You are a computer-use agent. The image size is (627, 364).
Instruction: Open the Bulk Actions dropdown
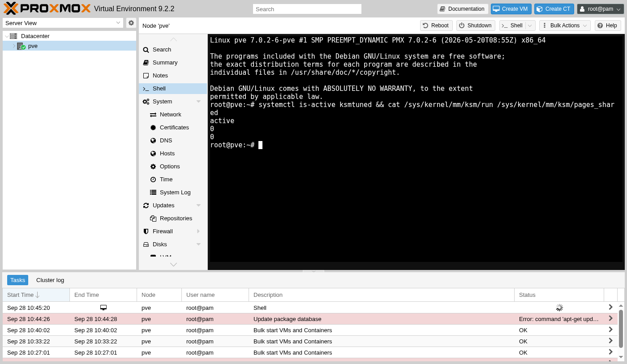[x=565, y=26]
